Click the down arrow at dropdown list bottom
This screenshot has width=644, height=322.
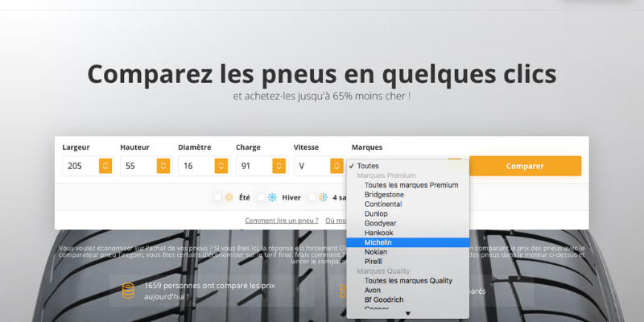407,313
